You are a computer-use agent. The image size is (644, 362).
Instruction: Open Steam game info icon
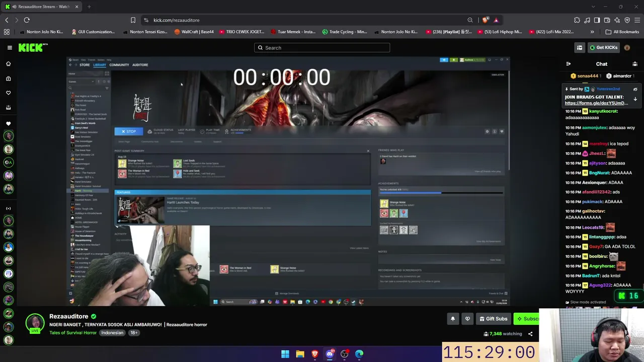point(495,131)
